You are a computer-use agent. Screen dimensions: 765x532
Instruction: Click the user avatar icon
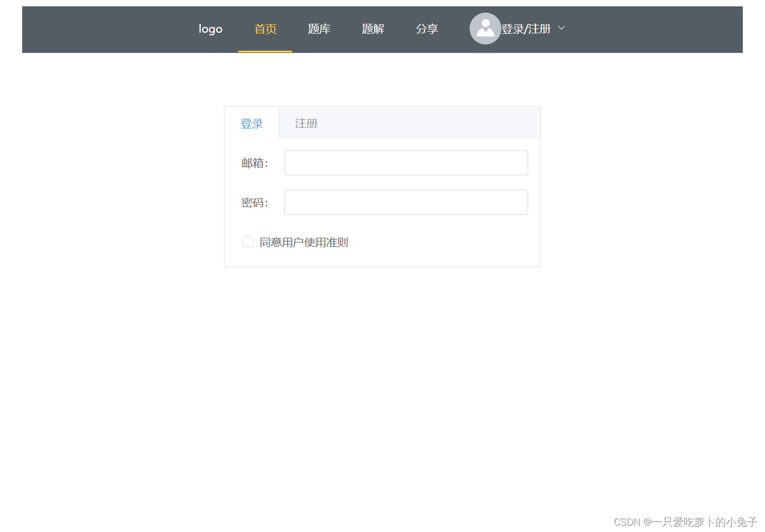pyautogui.click(x=485, y=29)
